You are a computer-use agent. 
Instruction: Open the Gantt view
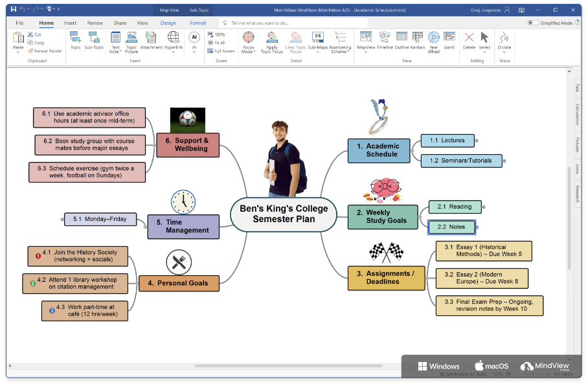pos(450,40)
